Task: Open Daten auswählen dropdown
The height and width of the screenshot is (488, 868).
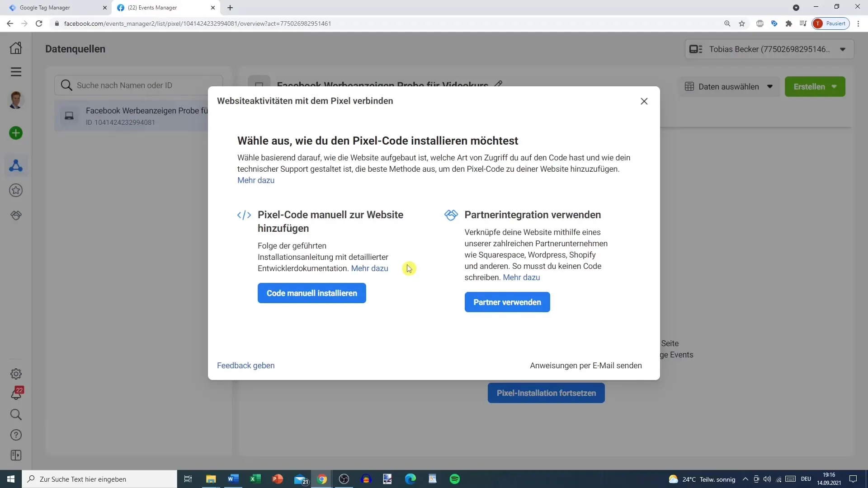Action: (x=729, y=87)
